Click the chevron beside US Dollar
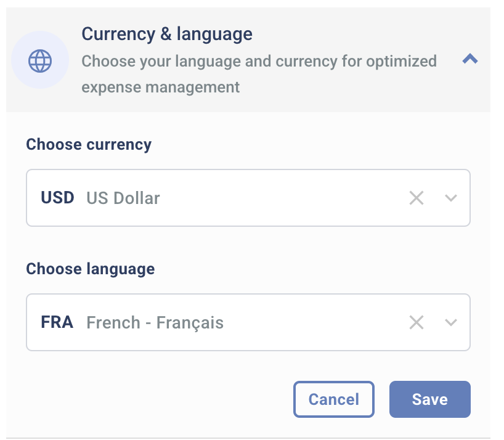This screenshot has width=504, height=440. pos(450,198)
